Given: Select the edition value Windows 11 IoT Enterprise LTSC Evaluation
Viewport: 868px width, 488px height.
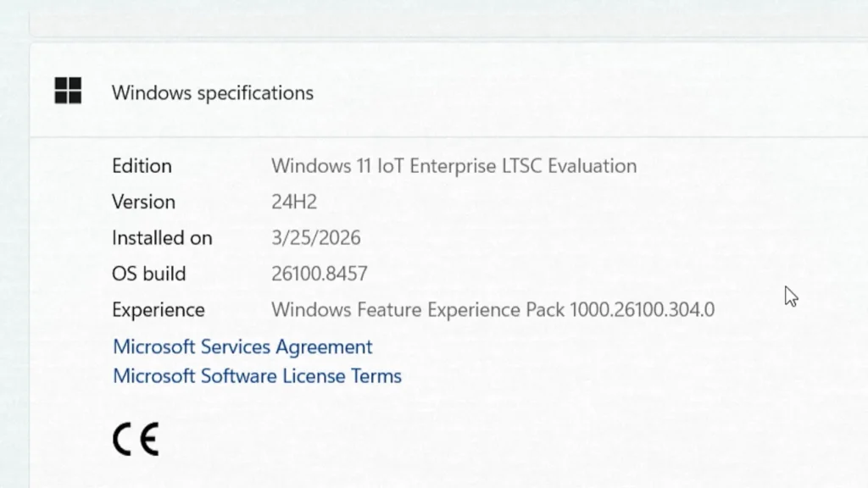Looking at the screenshot, I should (x=454, y=166).
